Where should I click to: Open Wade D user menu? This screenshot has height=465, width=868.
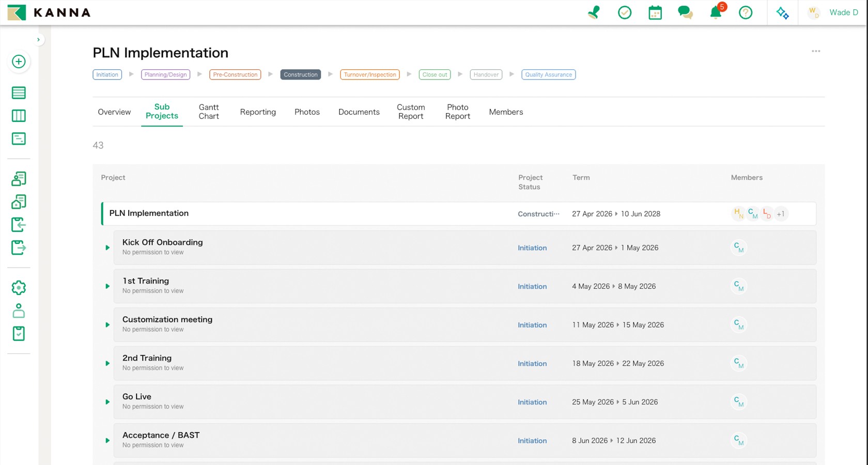(833, 12)
